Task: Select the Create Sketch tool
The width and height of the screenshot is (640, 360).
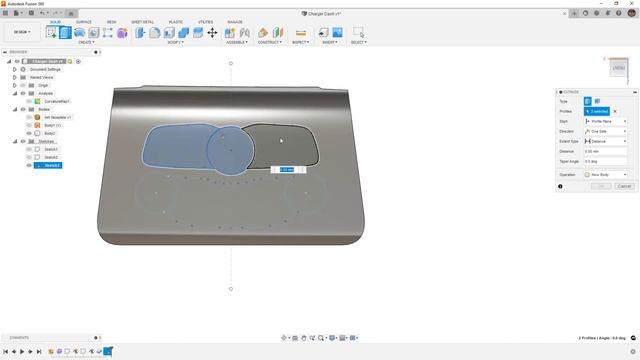Action: 51,32
